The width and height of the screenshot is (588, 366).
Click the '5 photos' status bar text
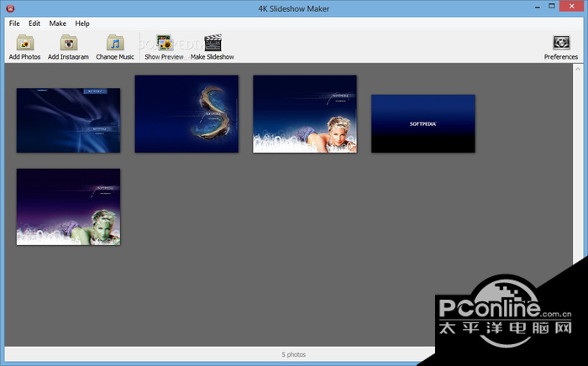point(292,354)
